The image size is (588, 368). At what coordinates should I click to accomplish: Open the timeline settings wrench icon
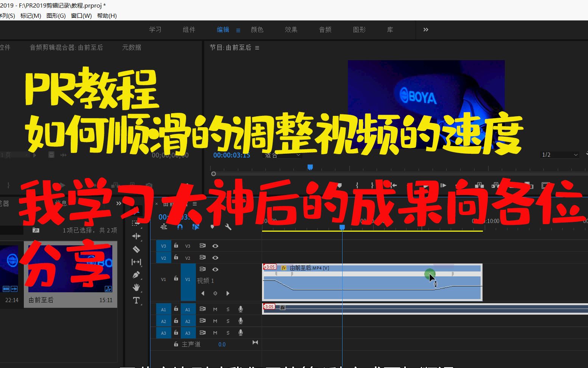click(228, 227)
